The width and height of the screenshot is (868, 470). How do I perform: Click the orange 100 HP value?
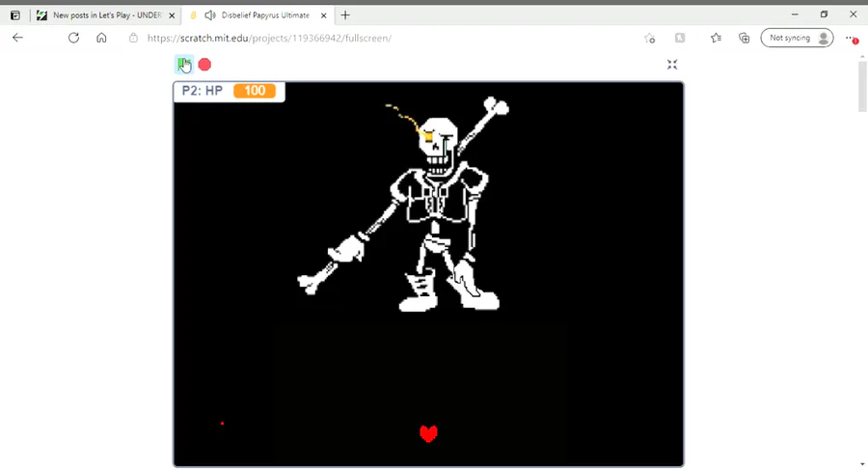coord(255,91)
